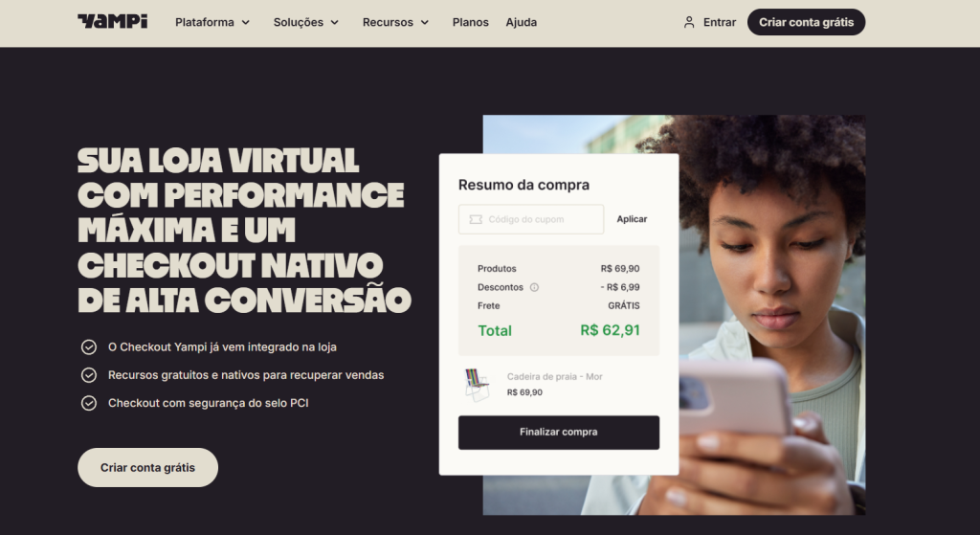980x535 pixels.
Task: Open the Ajuda menu item
Action: [x=522, y=23]
